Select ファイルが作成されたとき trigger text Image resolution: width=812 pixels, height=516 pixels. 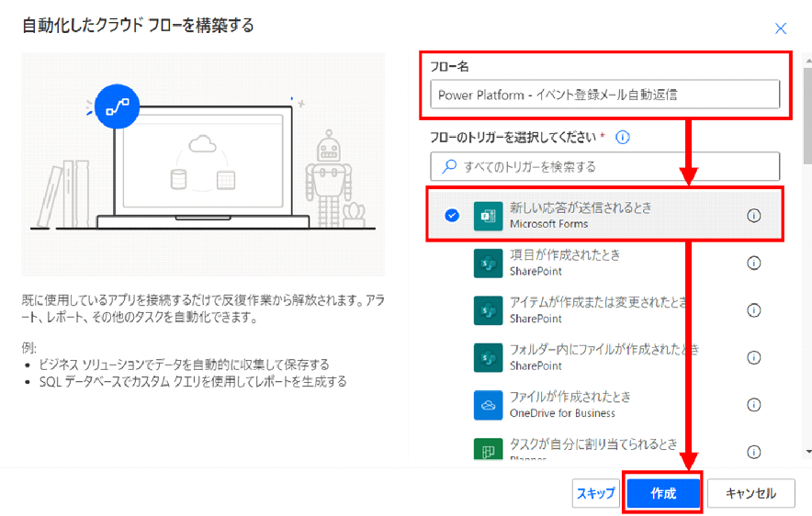point(570,397)
